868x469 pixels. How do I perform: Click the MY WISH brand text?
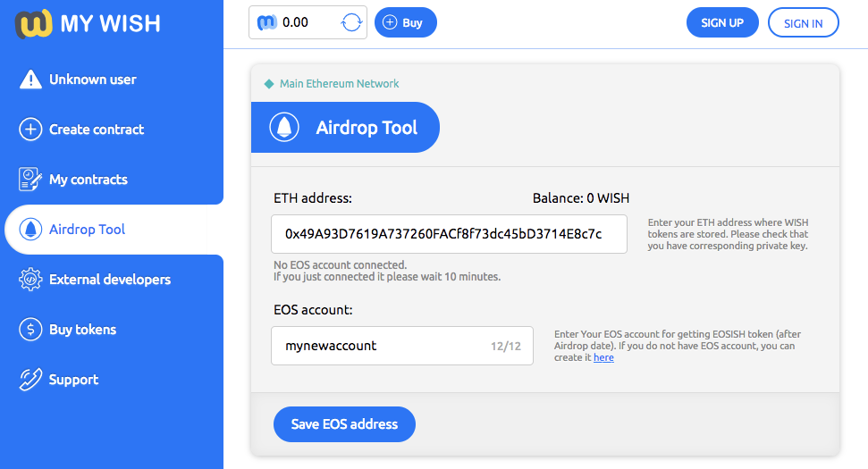tap(110, 24)
